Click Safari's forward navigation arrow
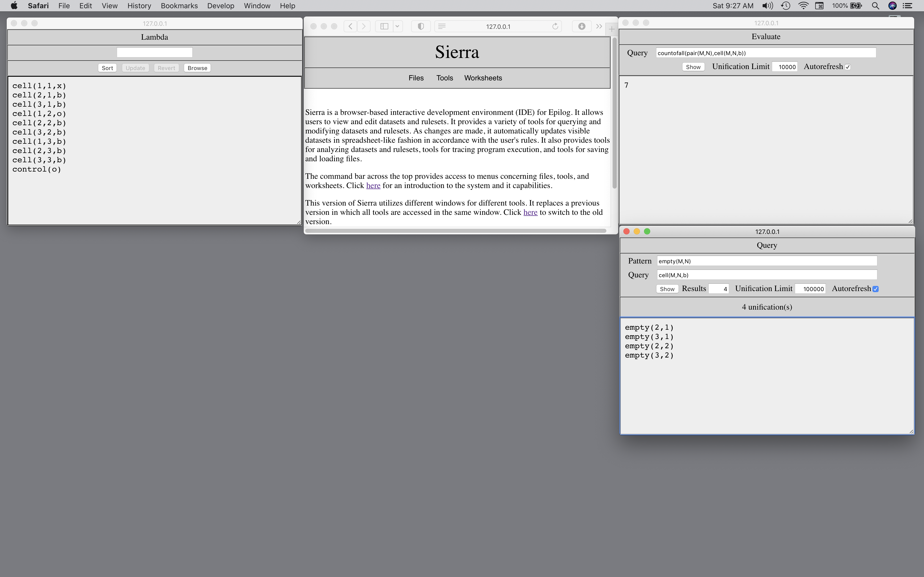Viewport: 924px width, 577px height. pos(364,26)
